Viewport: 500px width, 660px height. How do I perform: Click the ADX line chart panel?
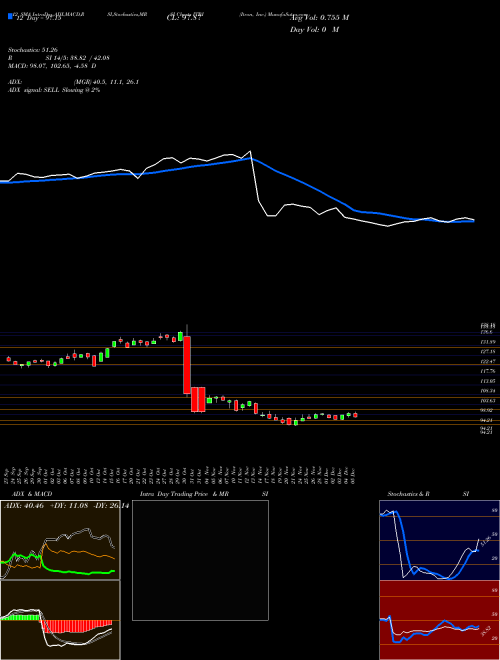(60, 540)
